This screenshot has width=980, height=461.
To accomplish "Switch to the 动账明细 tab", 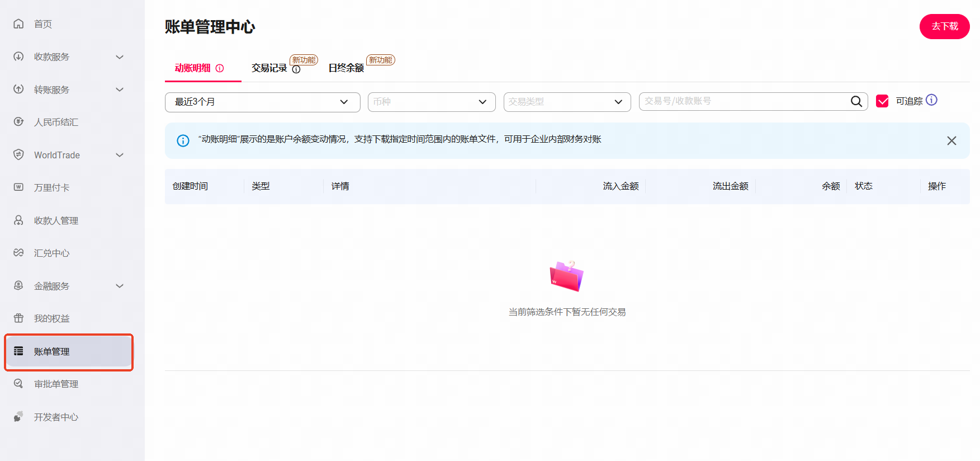I will point(193,68).
